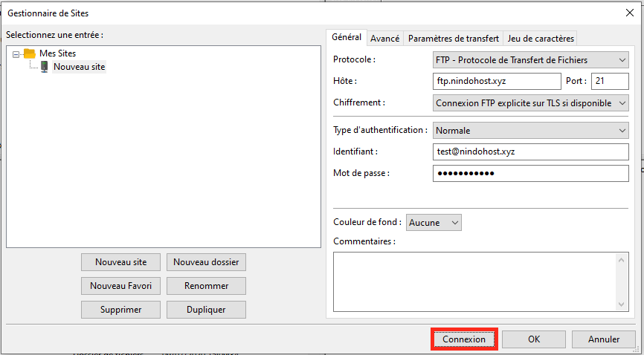This screenshot has height=355, width=644.
Task: Click the Supprimer button
Action: [120, 310]
